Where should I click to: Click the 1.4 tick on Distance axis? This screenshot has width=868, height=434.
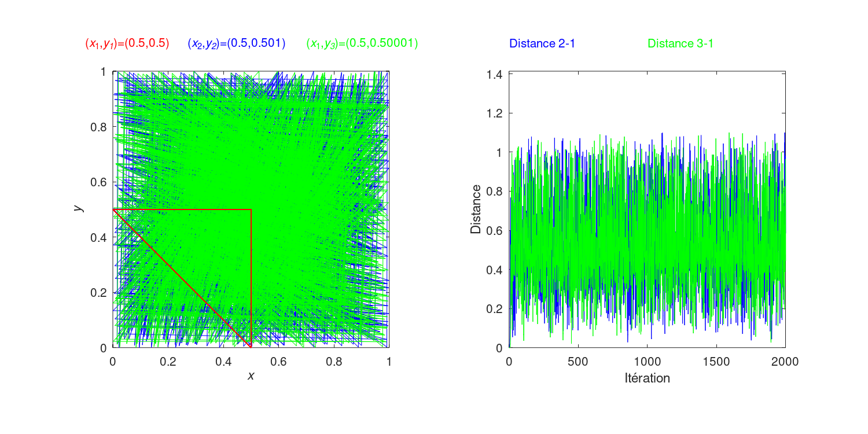(496, 73)
